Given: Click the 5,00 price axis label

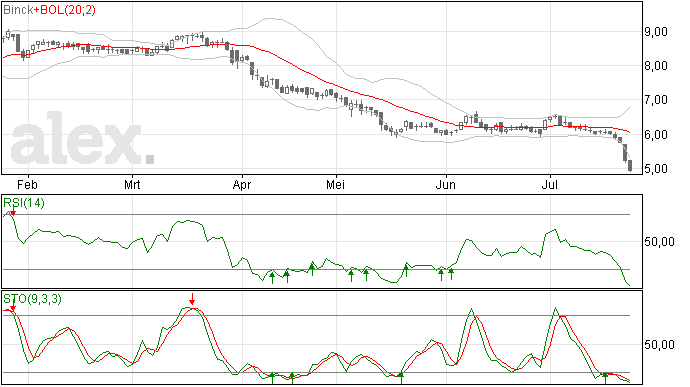Looking at the screenshot, I should point(656,169).
